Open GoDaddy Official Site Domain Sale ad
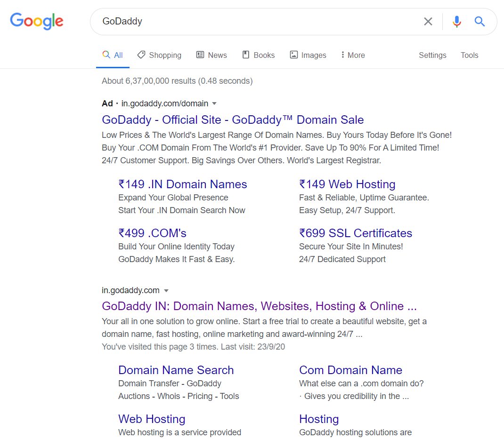 [233, 120]
